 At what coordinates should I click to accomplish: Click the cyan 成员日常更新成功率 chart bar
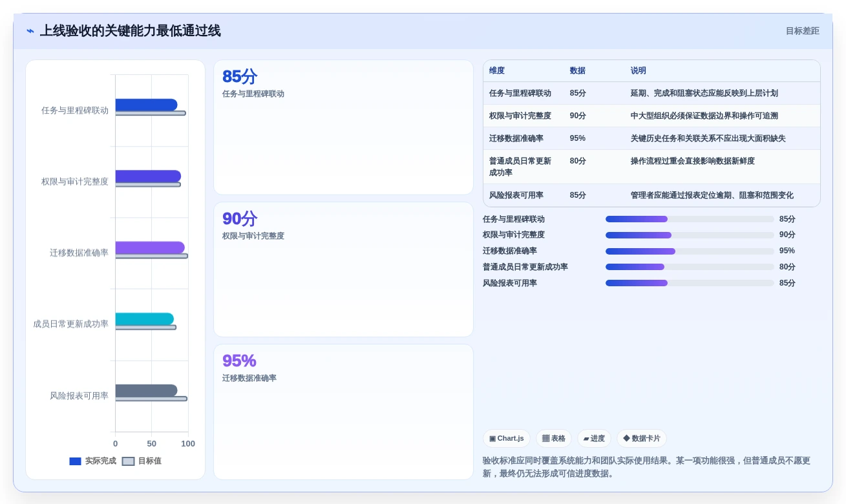point(145,319)
